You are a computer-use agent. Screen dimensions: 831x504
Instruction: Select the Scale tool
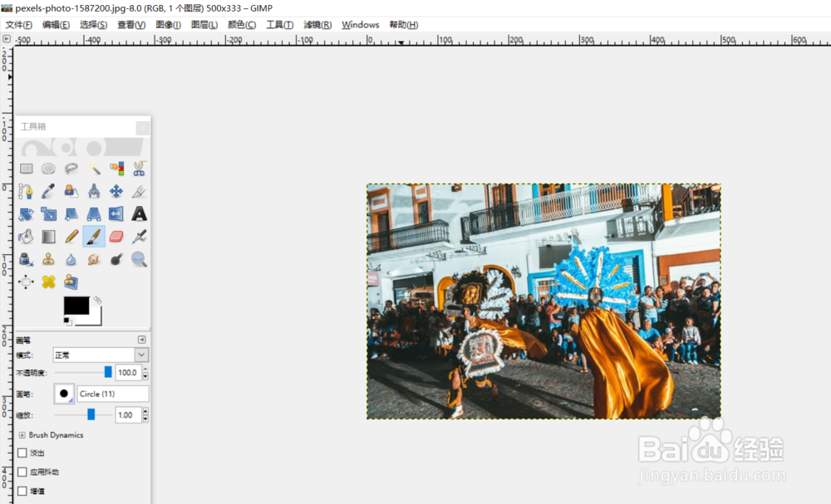(48, 214)
